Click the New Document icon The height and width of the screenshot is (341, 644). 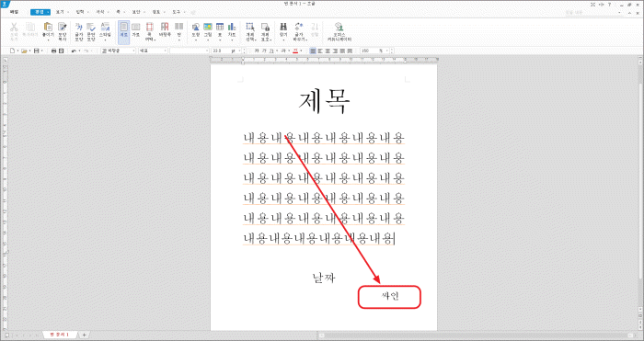[x=12, y=51]
